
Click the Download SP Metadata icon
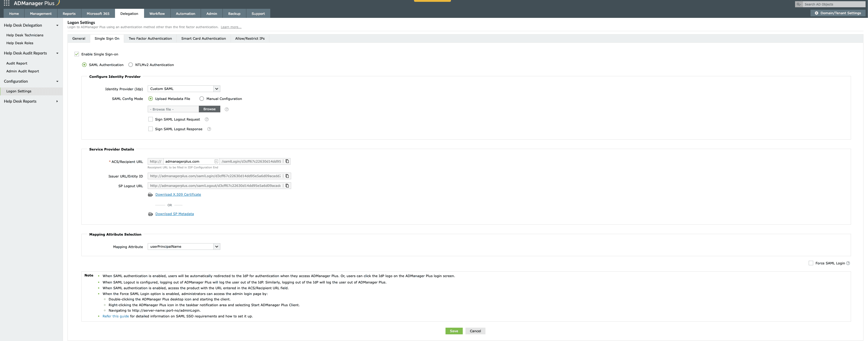tap(150, 213)
